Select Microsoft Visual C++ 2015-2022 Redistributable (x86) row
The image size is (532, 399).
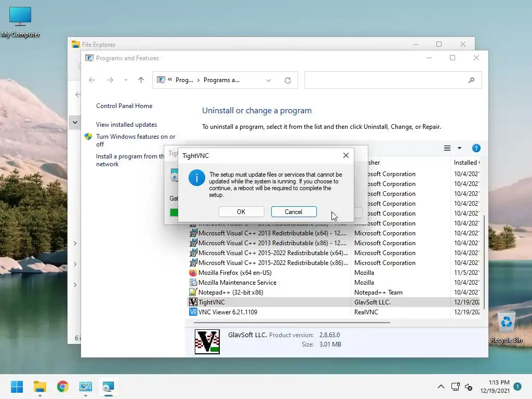tap(334, 262)
